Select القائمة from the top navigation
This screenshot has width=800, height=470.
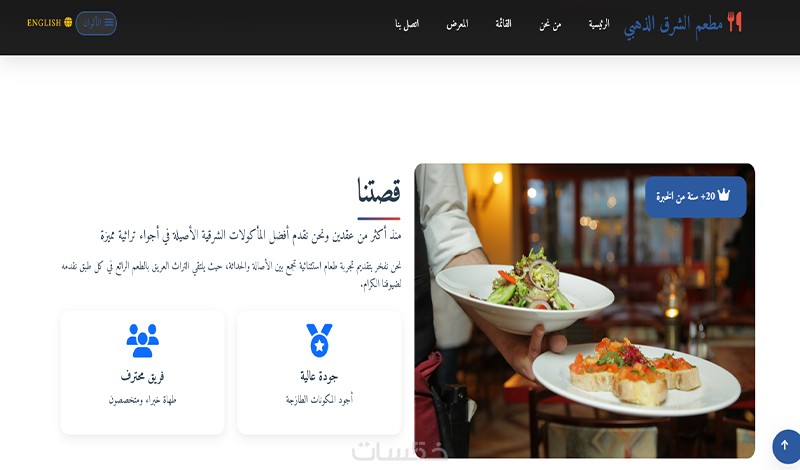(503, 23)
